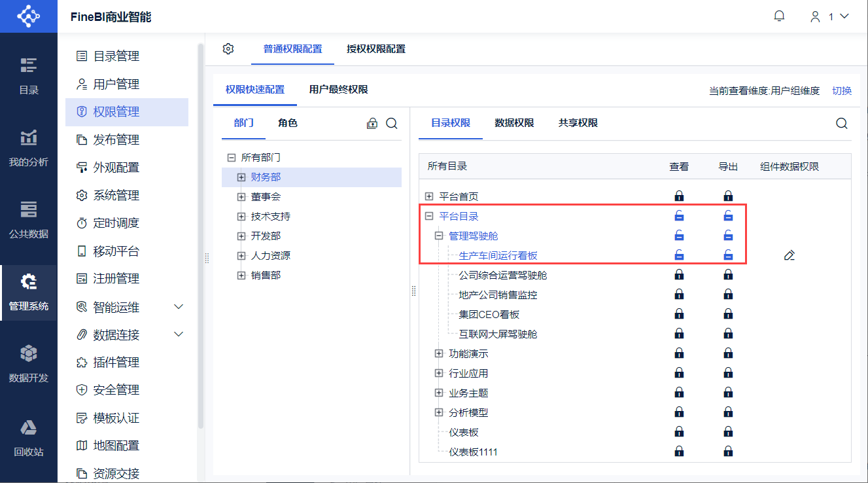Screen dimensions: 868x483
Task: Expand the 财务部 department node
Action: 241,177
